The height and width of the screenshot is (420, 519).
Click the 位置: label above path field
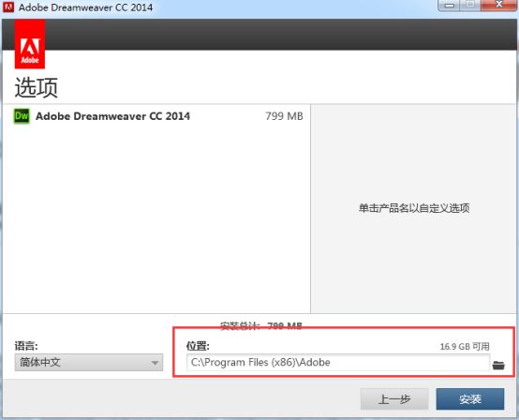[198, 346]
